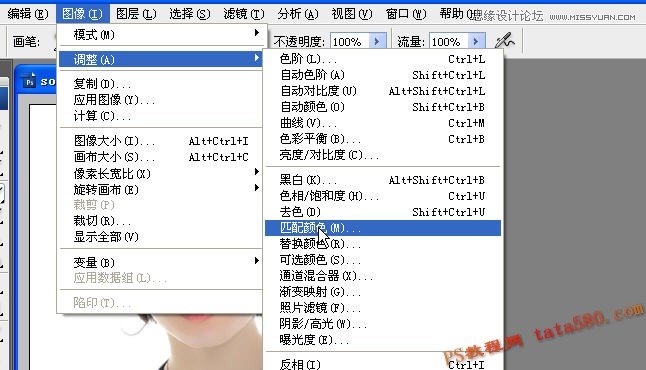Open the 图像(I) menu
The height and width of the screenshot is (370, 646).
(x=82, y=14)
